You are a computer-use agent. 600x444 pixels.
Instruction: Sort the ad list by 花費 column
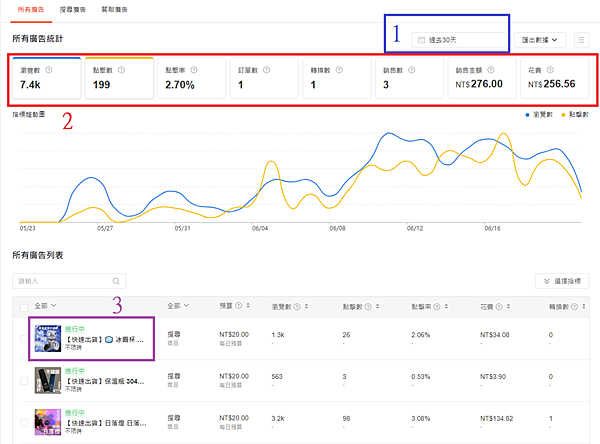coord(509,306)
